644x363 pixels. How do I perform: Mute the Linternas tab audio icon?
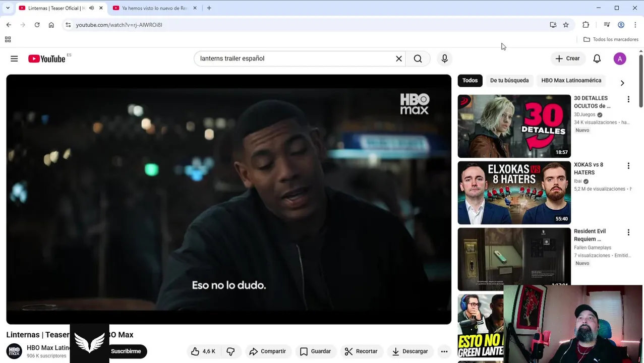[x=91, y=8]
